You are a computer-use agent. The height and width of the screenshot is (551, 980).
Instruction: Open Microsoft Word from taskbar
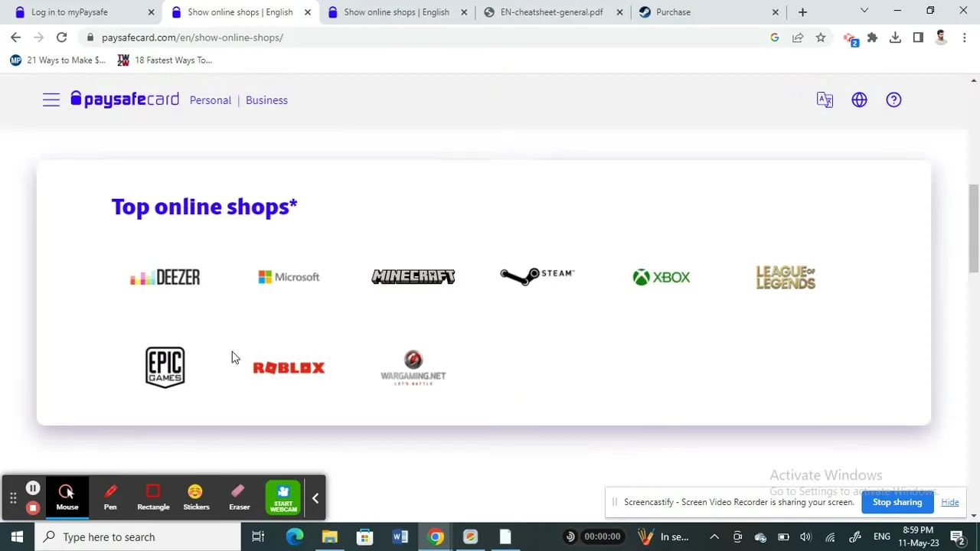click(400, 537)
